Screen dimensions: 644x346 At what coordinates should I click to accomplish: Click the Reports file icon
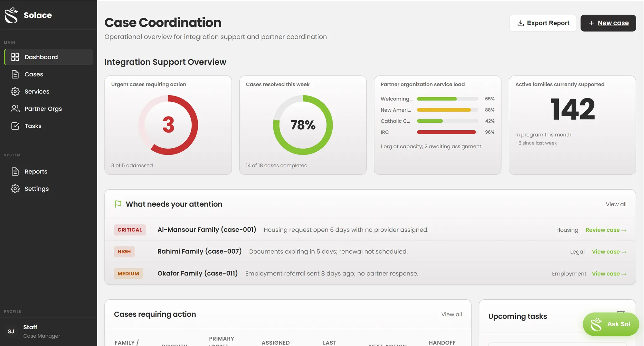(x=15, y=172)
